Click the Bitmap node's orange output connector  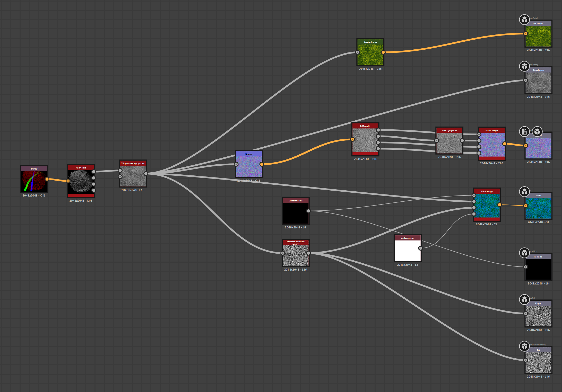(47, 179)
